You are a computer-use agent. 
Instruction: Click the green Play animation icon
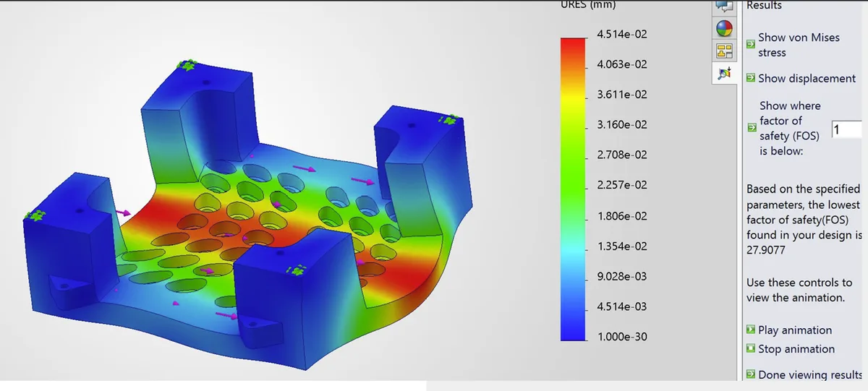[x=751, y=330]
